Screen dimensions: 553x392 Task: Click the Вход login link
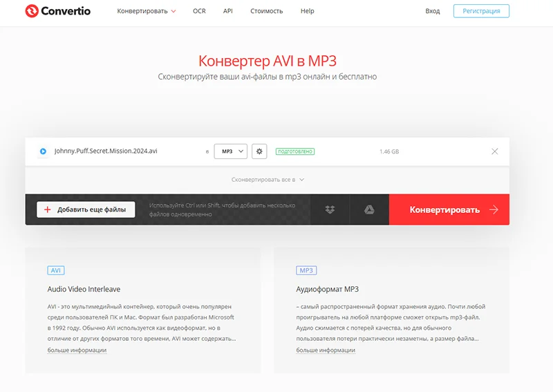click(433, 11)
